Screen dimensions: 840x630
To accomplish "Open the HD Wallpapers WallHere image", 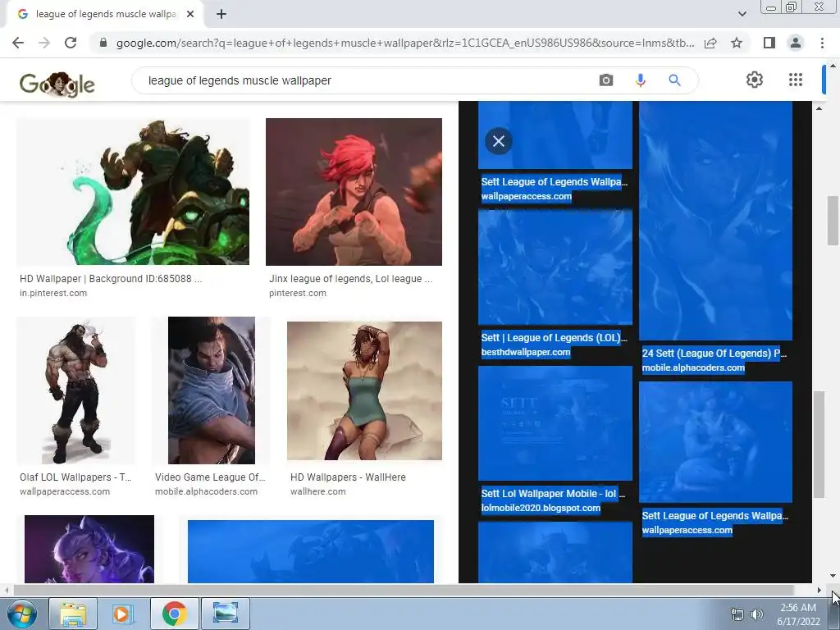I will tap(364, 390).
